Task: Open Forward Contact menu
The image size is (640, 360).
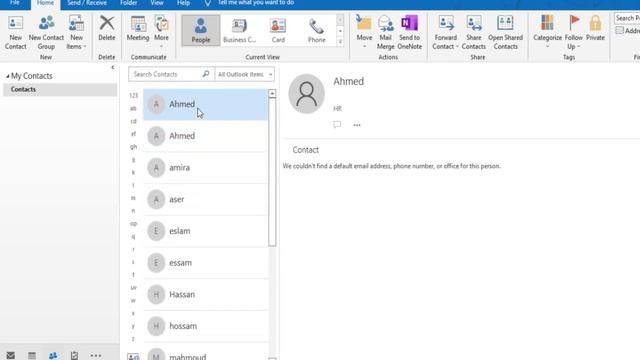Action: (x=445, y=33)
